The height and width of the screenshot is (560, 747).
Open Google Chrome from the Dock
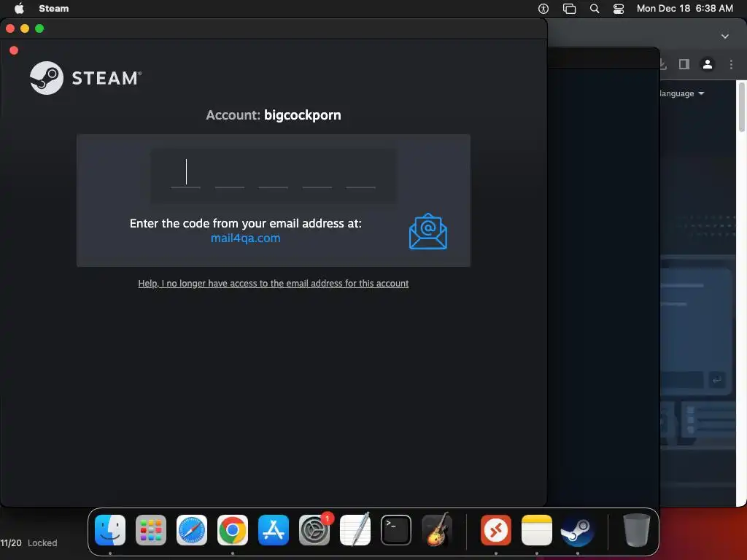pos(233,530)
